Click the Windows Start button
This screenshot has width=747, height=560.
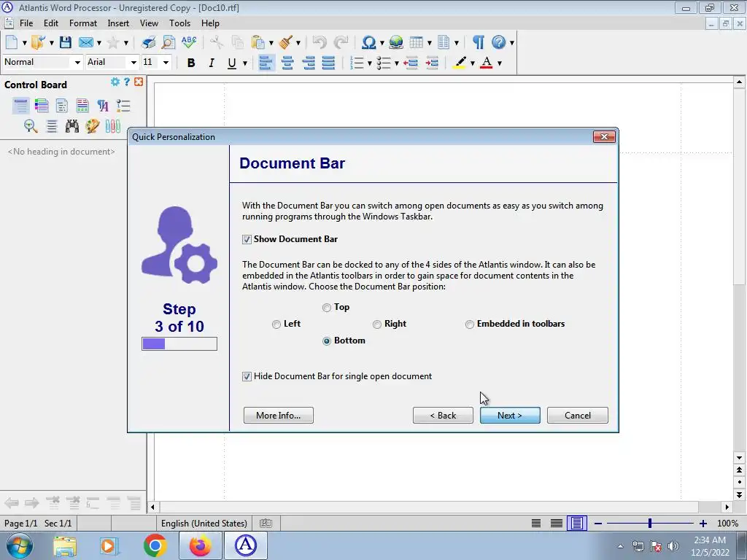coord(20,545)
